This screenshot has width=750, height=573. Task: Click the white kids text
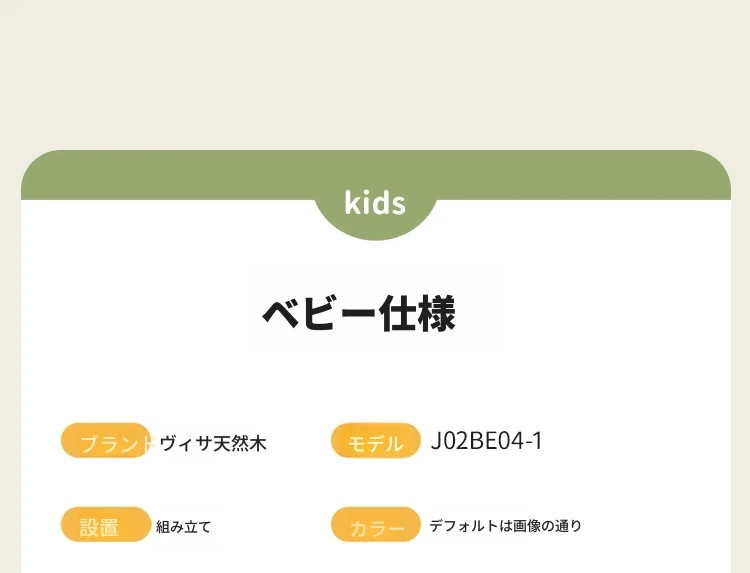click(375, 203)
